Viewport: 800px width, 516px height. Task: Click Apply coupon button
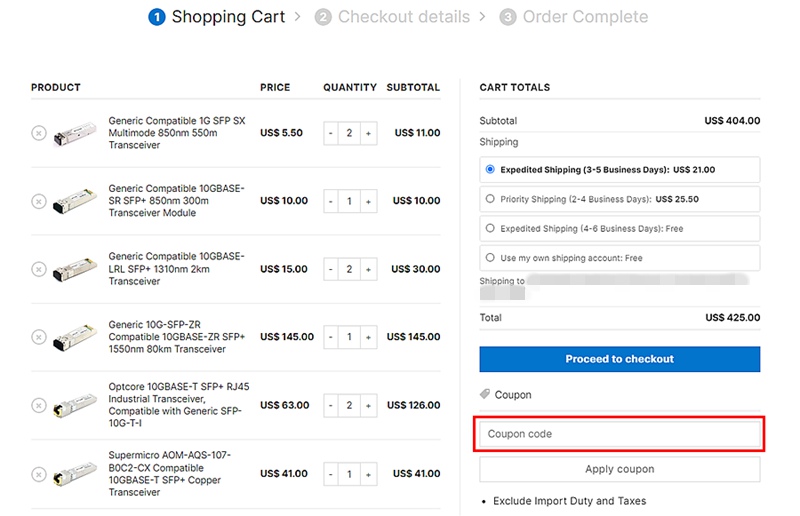coord(619,469)
